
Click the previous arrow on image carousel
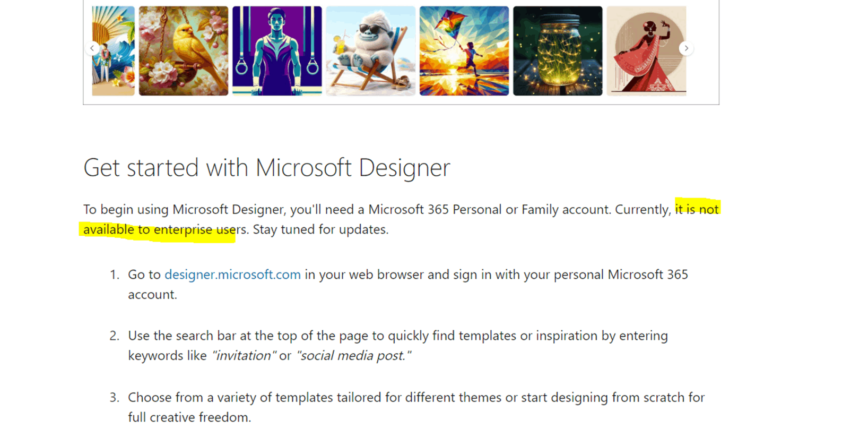(x=92, y=48)
